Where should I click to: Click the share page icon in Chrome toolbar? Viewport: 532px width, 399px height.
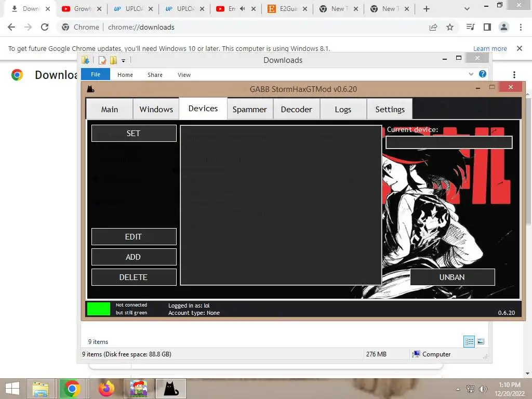(433, 27)
